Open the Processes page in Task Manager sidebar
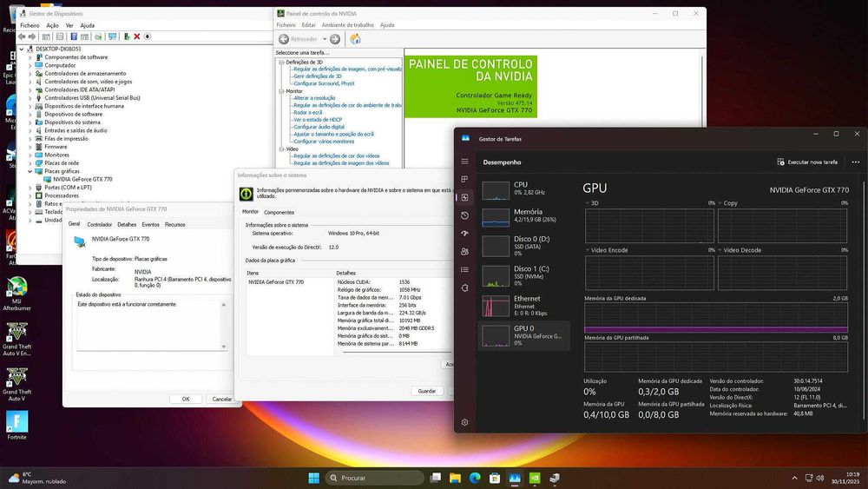The image size is (868, 489). tap(464, 179)
